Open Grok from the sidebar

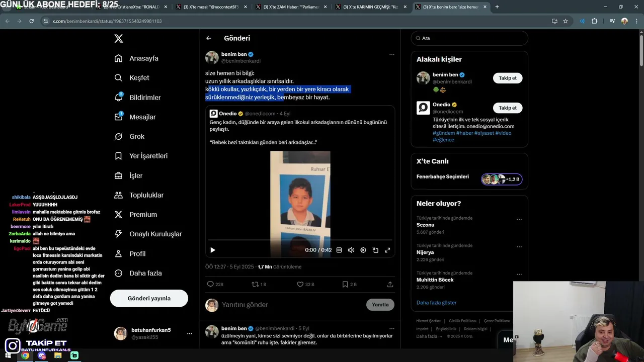[x=129, y=136]
